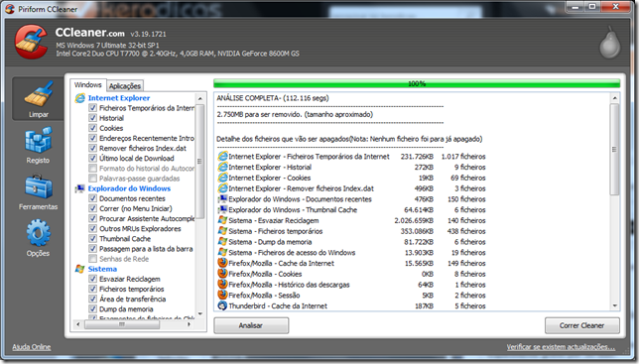Enable Senhas de Rede checkbox

pos(93,259)
